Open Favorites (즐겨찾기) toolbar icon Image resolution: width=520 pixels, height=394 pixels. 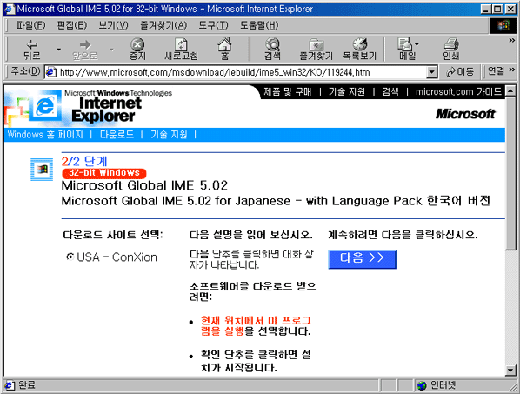(316, 49)
